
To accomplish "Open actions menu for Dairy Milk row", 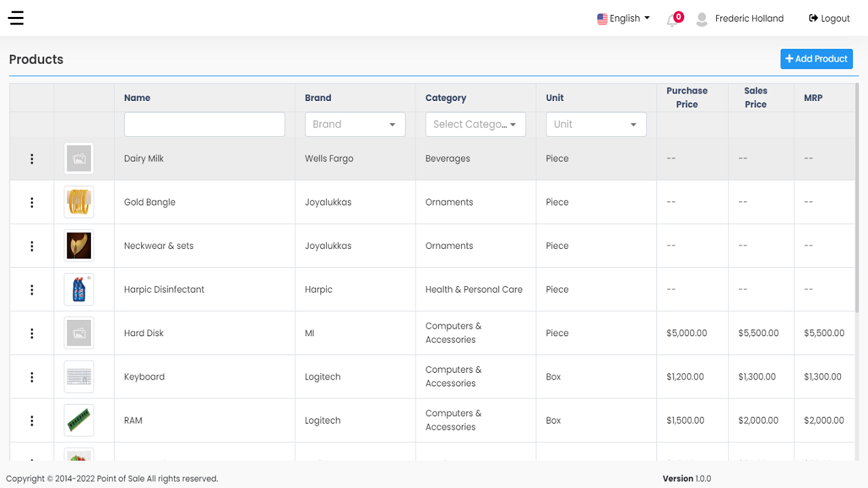I will 32,159.
